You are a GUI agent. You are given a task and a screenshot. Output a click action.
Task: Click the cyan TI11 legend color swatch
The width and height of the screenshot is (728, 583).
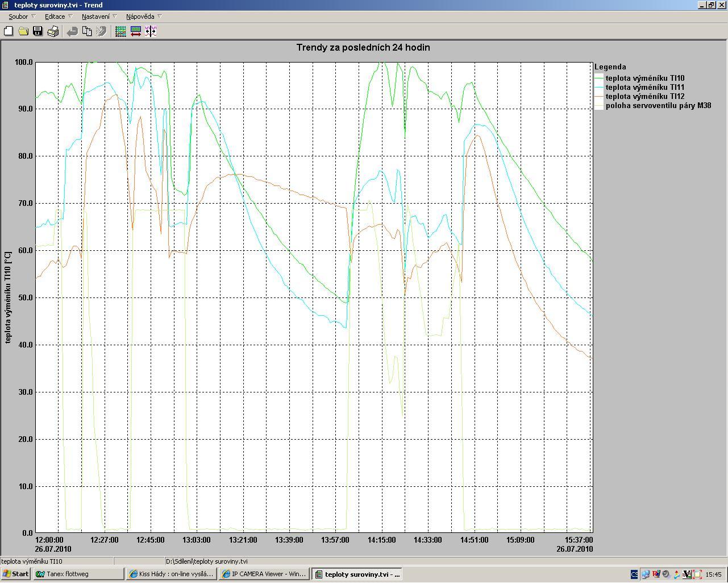tap(599, 88)
